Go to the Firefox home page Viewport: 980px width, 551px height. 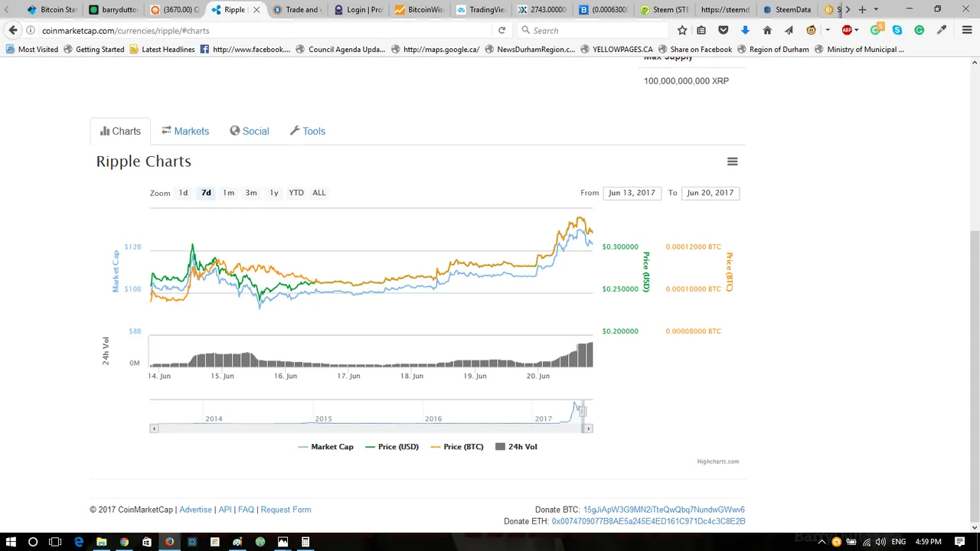pyautogui.click(x=767, y=31)
